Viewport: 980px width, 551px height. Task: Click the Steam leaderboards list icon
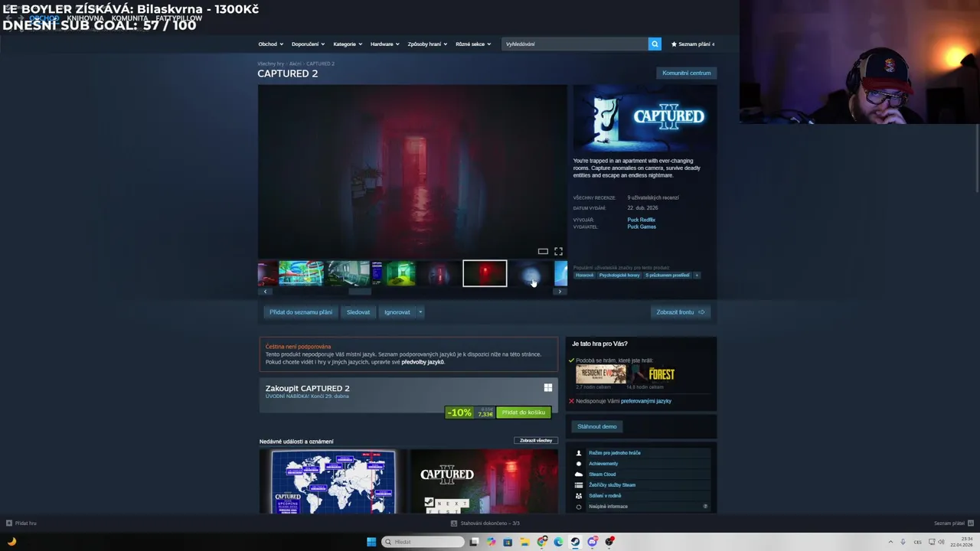coord(579,485)
